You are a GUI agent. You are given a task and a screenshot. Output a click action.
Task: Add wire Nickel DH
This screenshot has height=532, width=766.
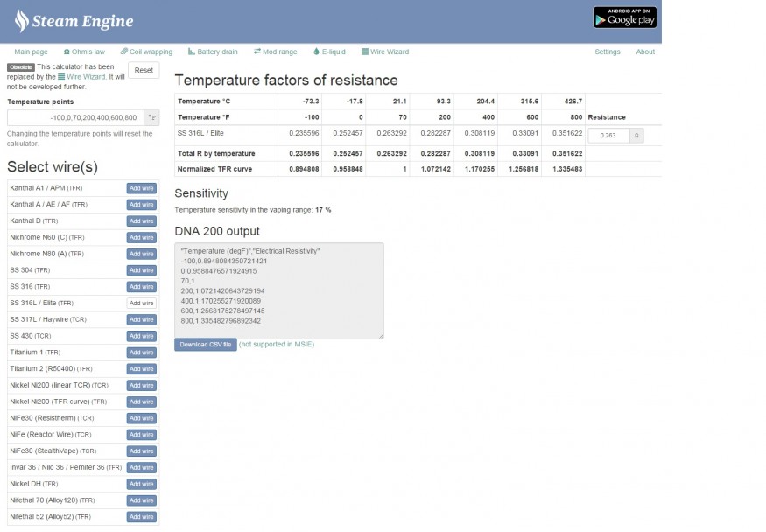(x=142, y=484)
